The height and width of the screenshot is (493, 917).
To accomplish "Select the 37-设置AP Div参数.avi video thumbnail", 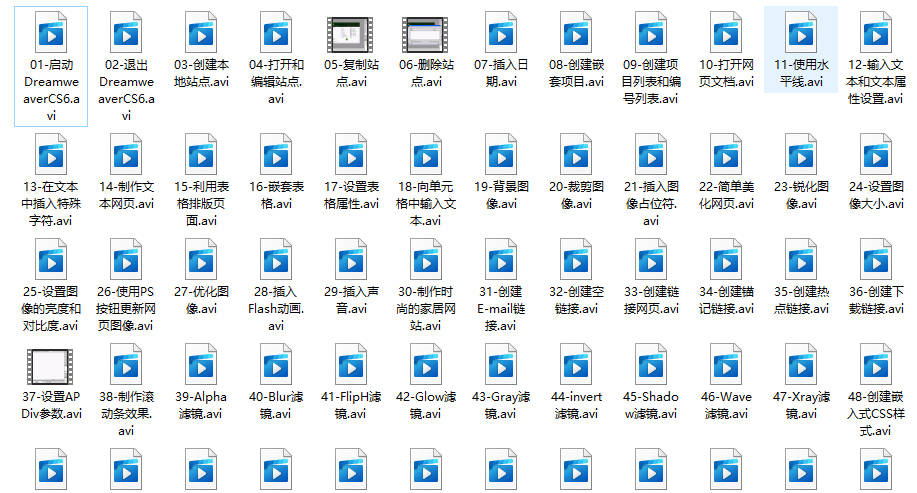I will 50,367.
